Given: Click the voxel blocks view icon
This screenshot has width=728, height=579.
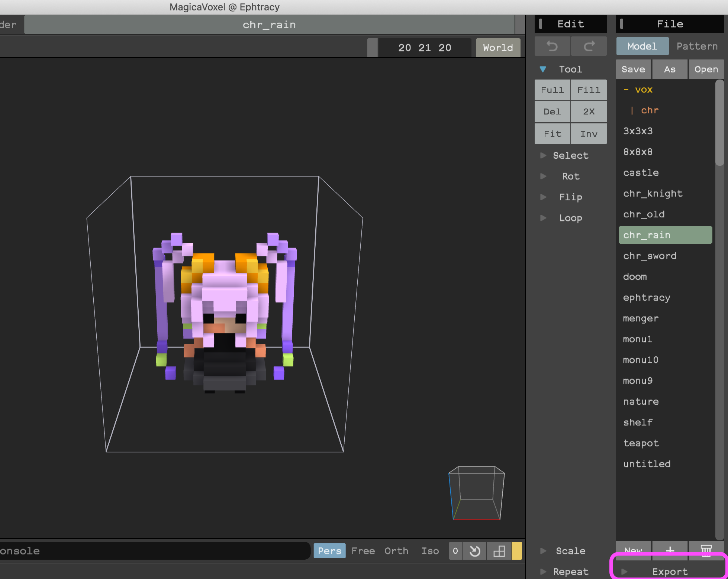Looking at the screenshot, I should [x=499, y=551].
